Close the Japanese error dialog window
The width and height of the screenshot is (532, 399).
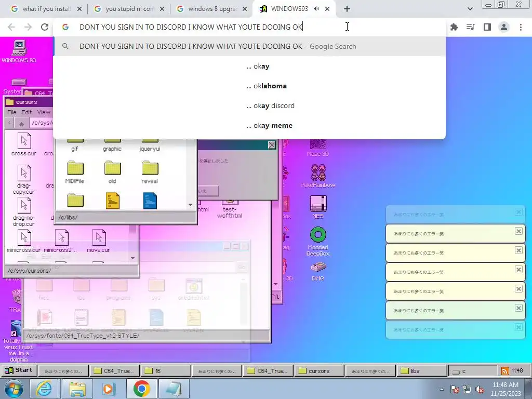pos(271,145)
